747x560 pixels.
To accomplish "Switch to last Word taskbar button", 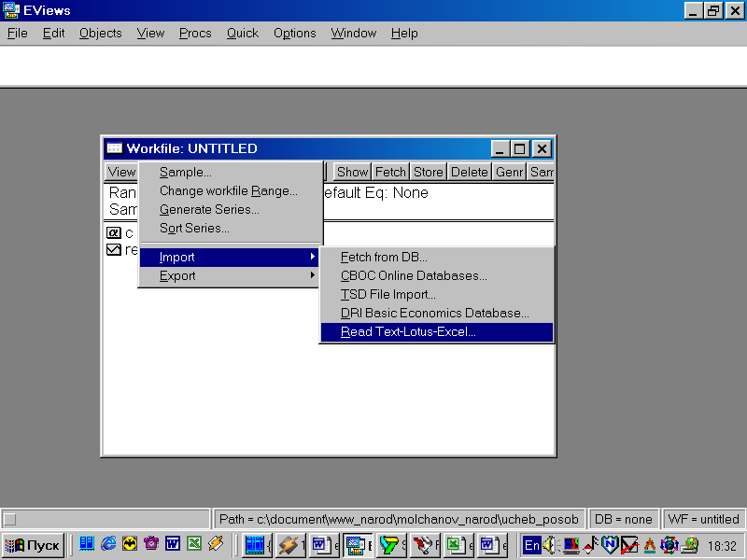I will click(x=491, y=545).
